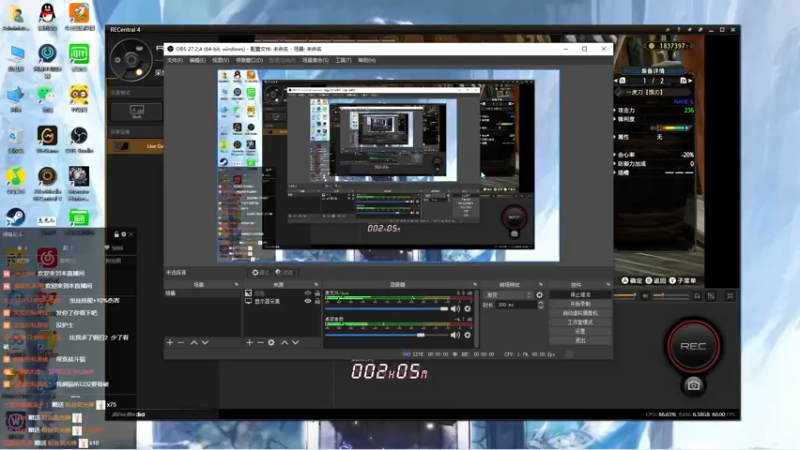Select the Multi capture mode in RECentral
Viewport: 800px width, 450px height.
137,112
